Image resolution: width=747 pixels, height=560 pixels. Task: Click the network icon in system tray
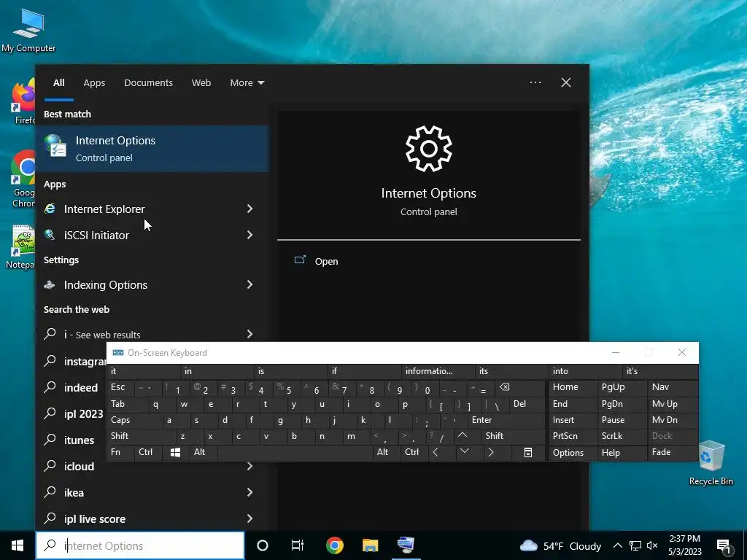635,545
